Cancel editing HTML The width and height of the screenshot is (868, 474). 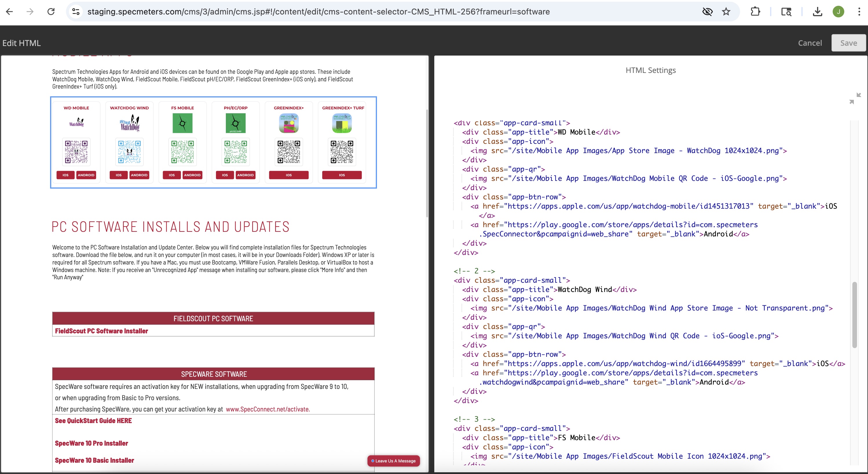[810, 43]
